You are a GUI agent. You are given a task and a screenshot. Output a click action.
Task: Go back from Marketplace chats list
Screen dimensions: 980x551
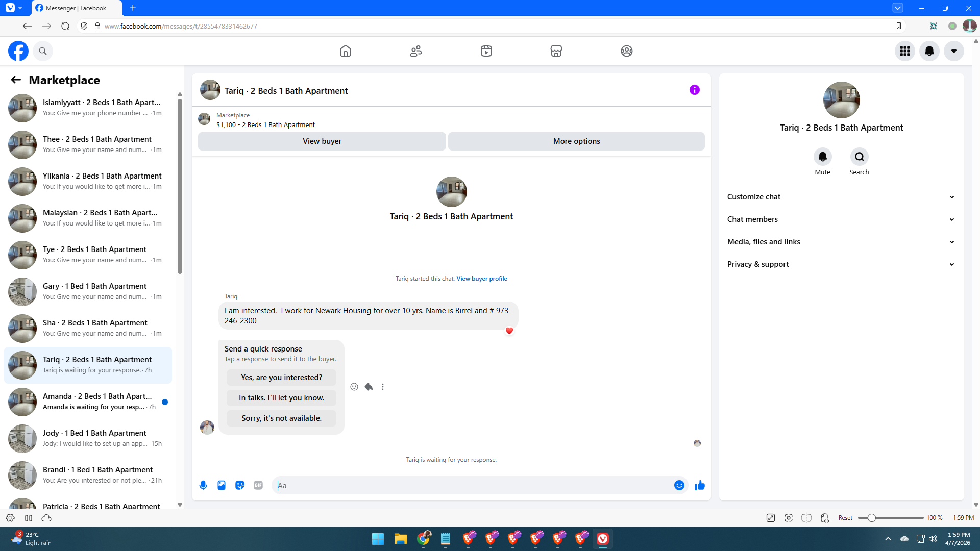(x=16, y=80)
